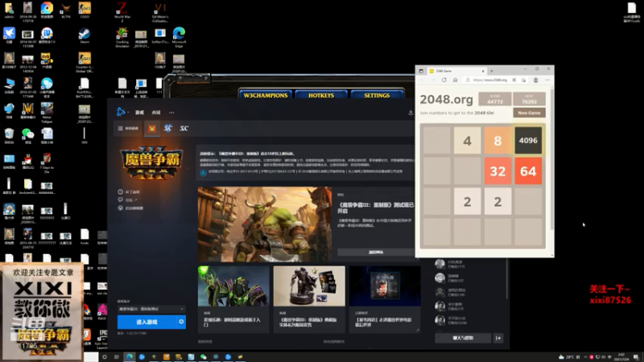Click the Windows search button on taskbar

pos(105,357)
